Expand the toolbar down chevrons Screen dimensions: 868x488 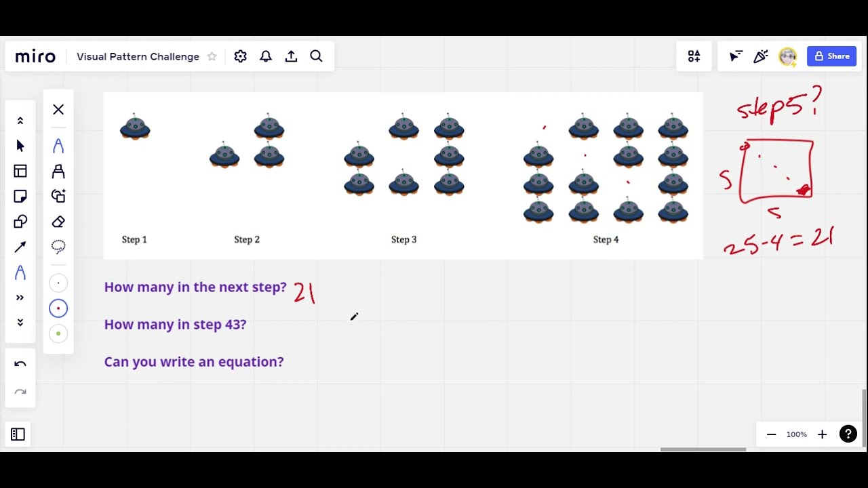pyautogui.click(x=20, y=323)
